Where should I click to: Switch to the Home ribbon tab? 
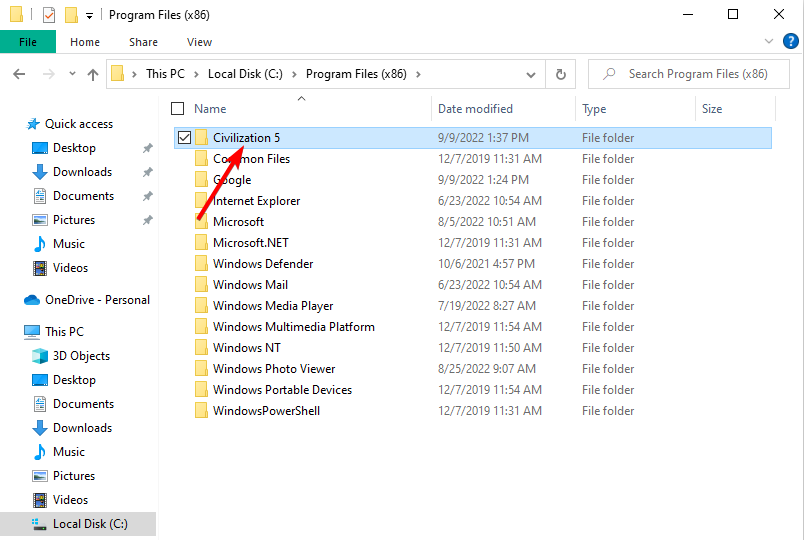point(85,42)
